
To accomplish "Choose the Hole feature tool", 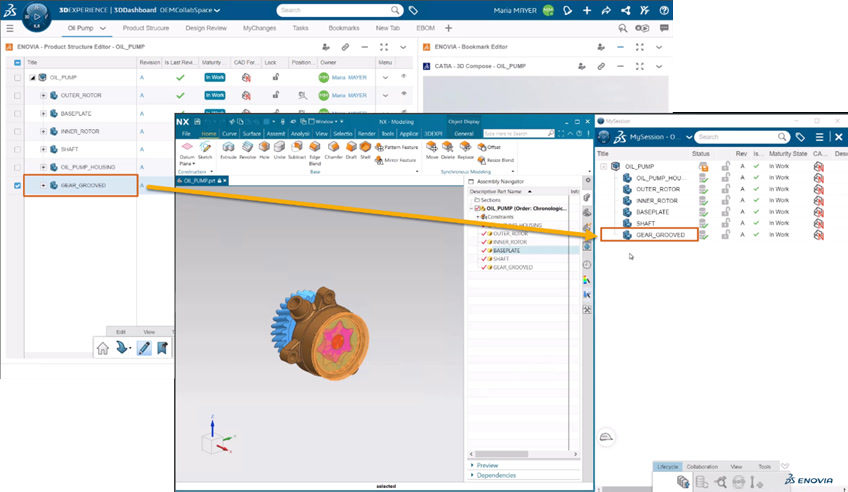I will tap(264, 150).
